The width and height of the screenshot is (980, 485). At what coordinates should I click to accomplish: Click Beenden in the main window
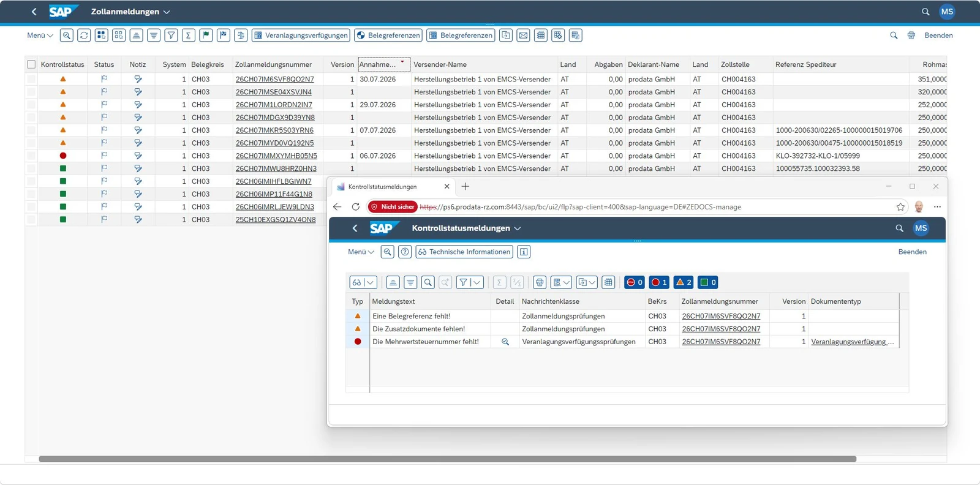938,36
